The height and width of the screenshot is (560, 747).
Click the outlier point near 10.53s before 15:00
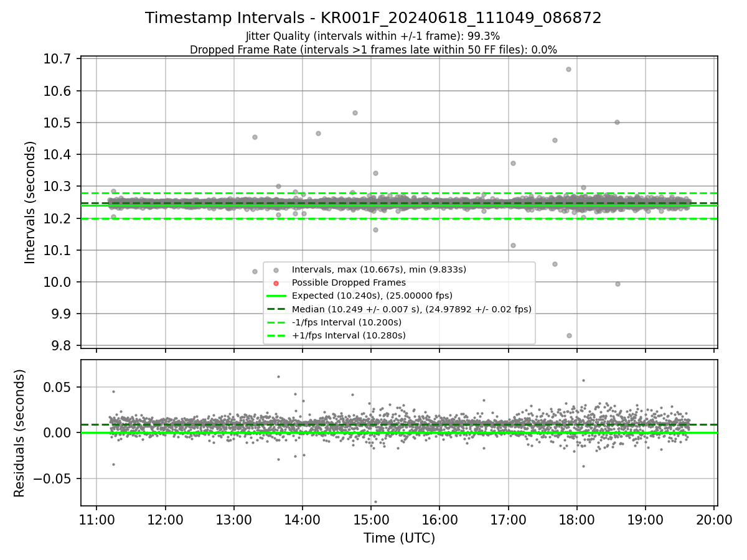(355, 113)
